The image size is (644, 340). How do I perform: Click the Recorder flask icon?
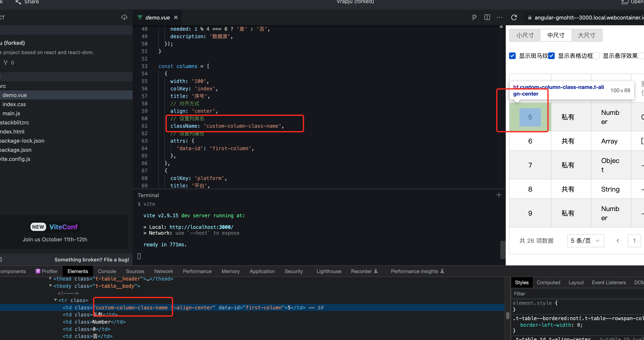coord(376,271)
